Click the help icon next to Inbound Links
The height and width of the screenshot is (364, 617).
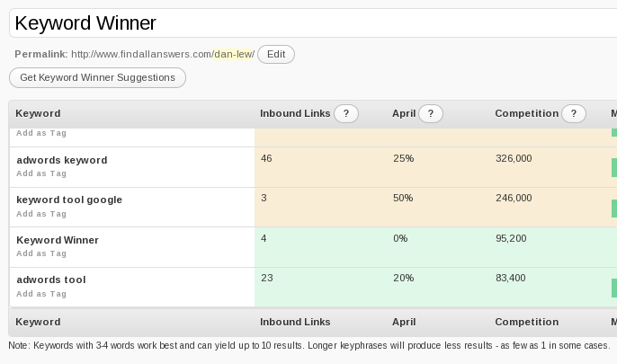tap(346, 114)
